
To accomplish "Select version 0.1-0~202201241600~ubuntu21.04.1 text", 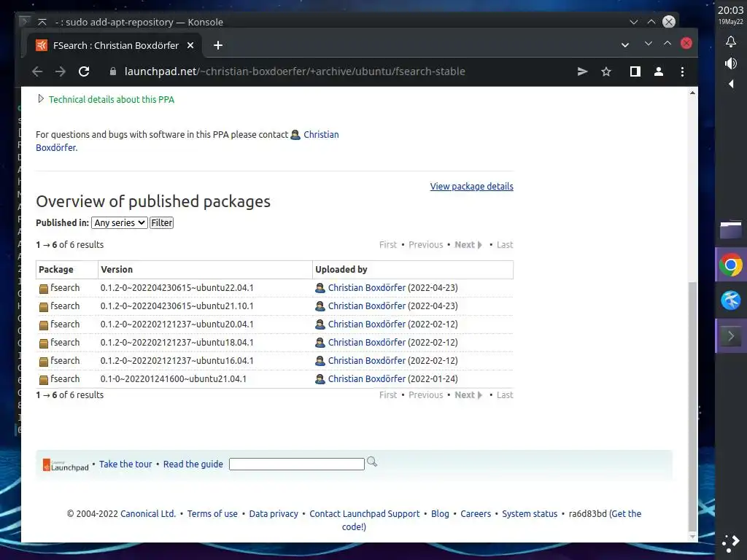I will [x=174, y=379].
